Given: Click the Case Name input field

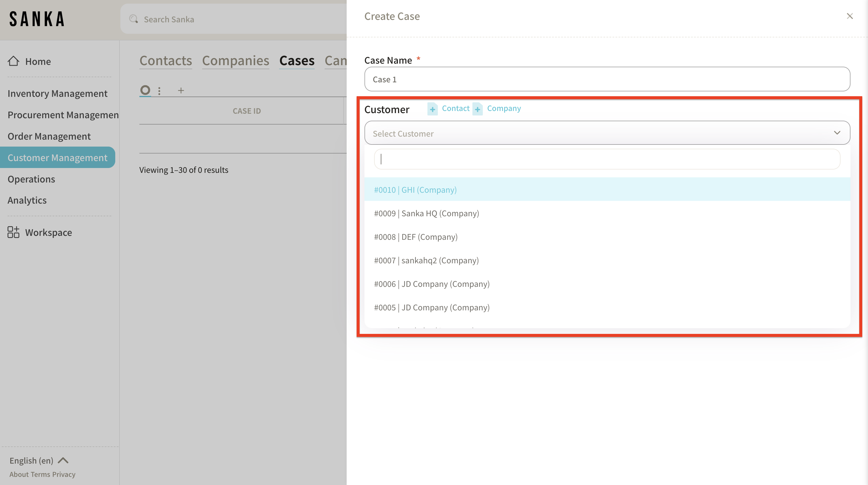Looking at the screenshot, I should click(607, 79).
